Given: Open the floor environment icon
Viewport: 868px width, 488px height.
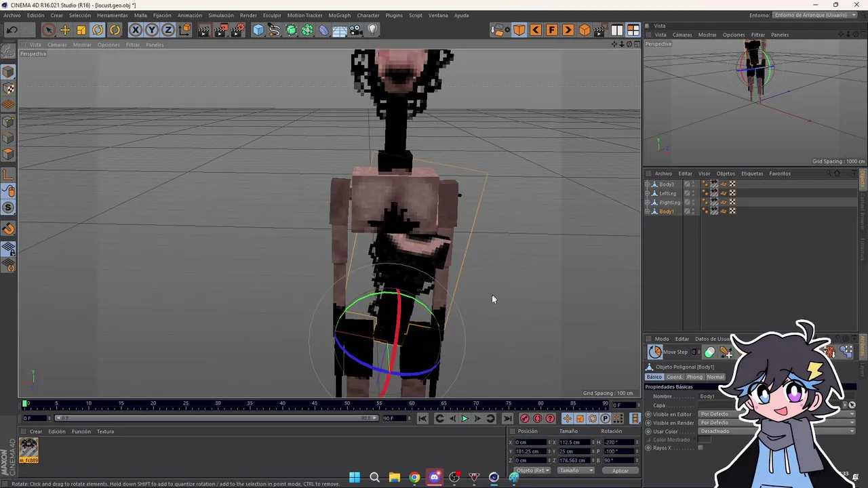Looking at the screenshot, I should [340, 30].
